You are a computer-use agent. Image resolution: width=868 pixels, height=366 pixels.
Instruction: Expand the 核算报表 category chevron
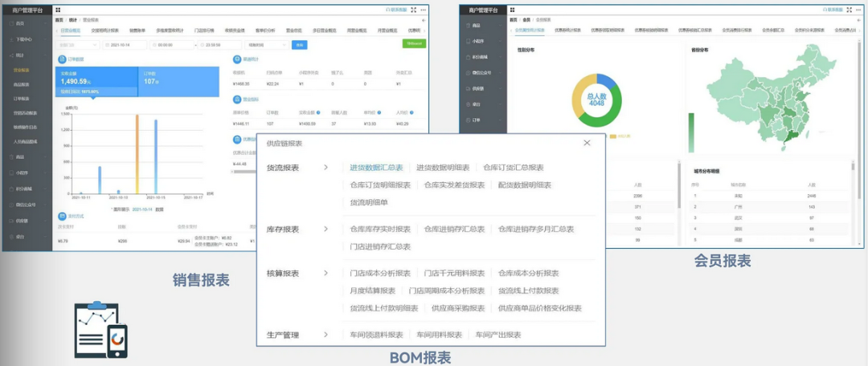tap(325, 273)
